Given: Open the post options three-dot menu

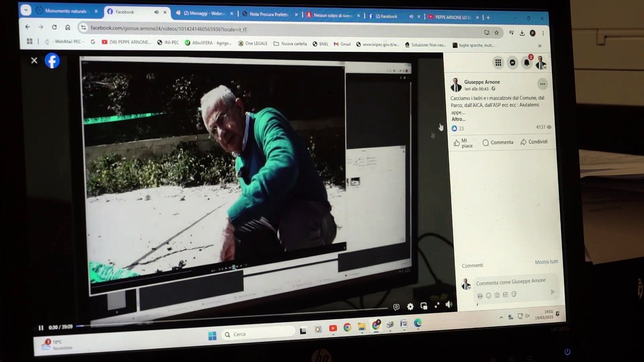Looking at the screenshot, I should coord(542,84).
